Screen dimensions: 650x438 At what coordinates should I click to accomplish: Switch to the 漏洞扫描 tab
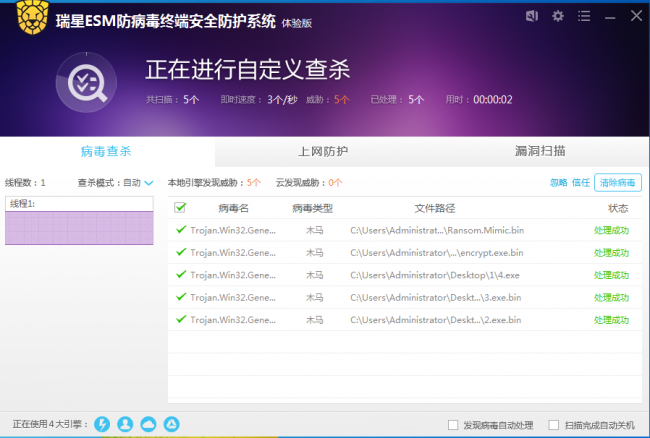540,151
